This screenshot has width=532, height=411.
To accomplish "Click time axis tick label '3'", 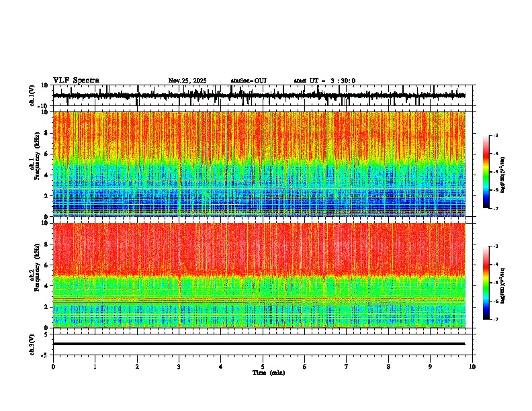I will click(x=179, y=367).
